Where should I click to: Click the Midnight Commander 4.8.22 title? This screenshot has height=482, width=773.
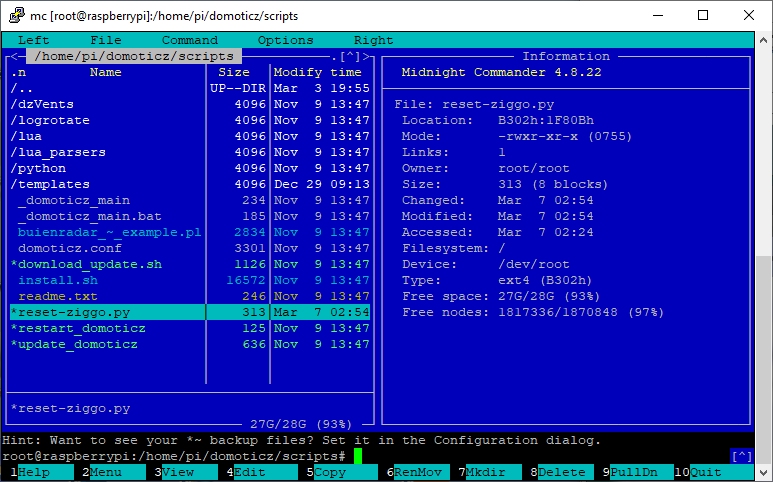(501, 72)
